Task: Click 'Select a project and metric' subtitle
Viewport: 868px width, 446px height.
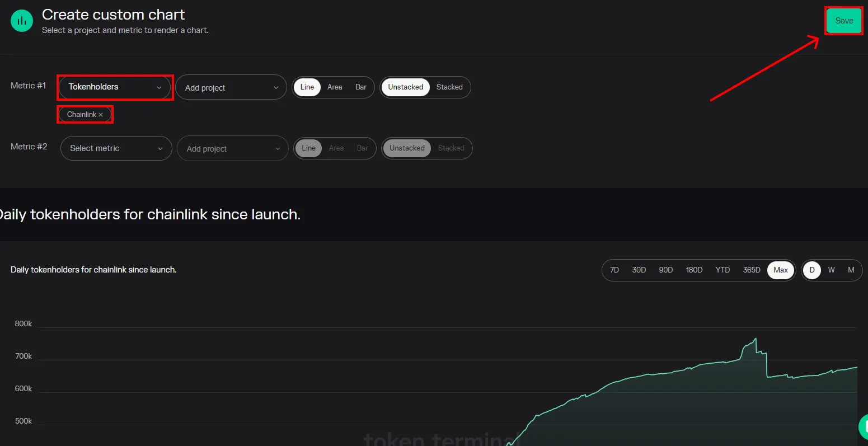Action: 125,30
